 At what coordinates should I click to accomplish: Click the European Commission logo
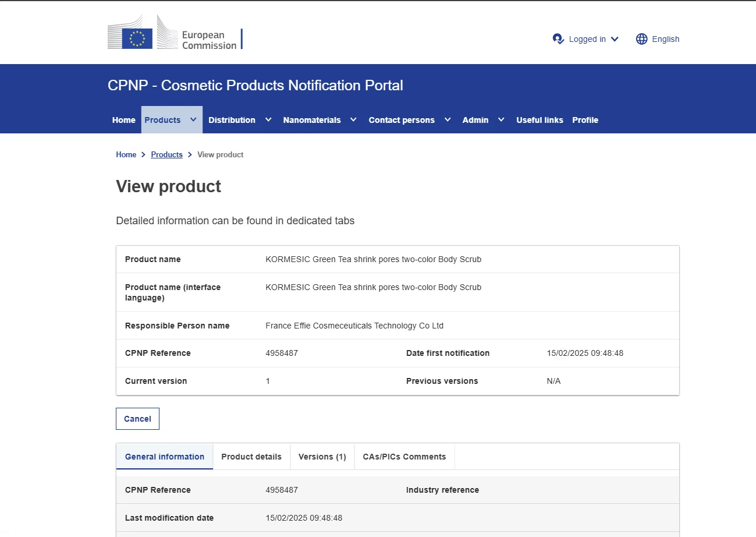click(x=175, y=33)
